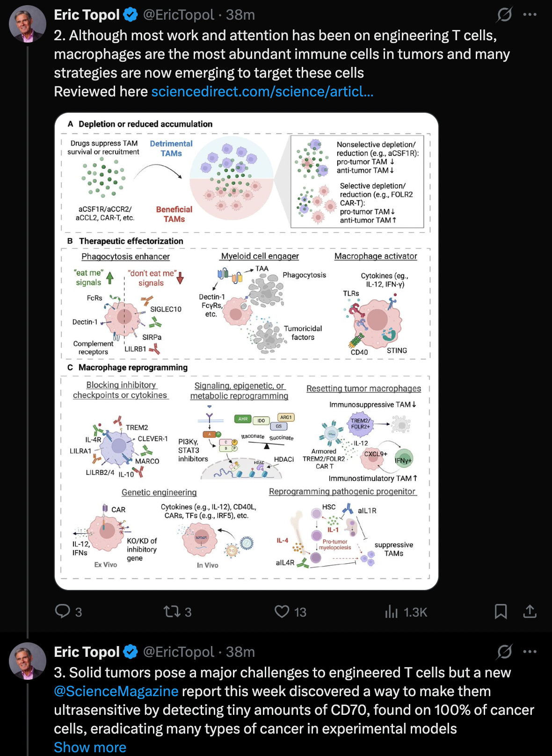Open the macrophage strategies figure image
This screenshot has height=756, width=552.
click(x=247, y=351)
